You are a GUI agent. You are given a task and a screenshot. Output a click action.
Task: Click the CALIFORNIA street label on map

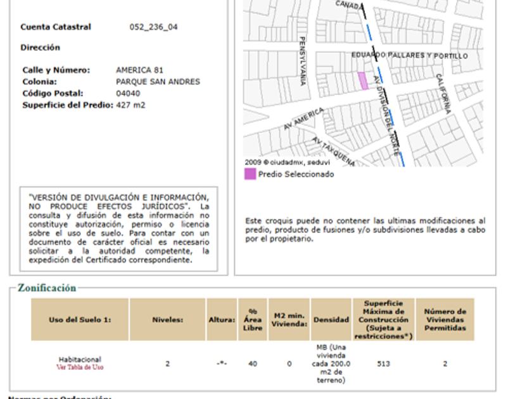pyautogui.click(x=443, y=93)
